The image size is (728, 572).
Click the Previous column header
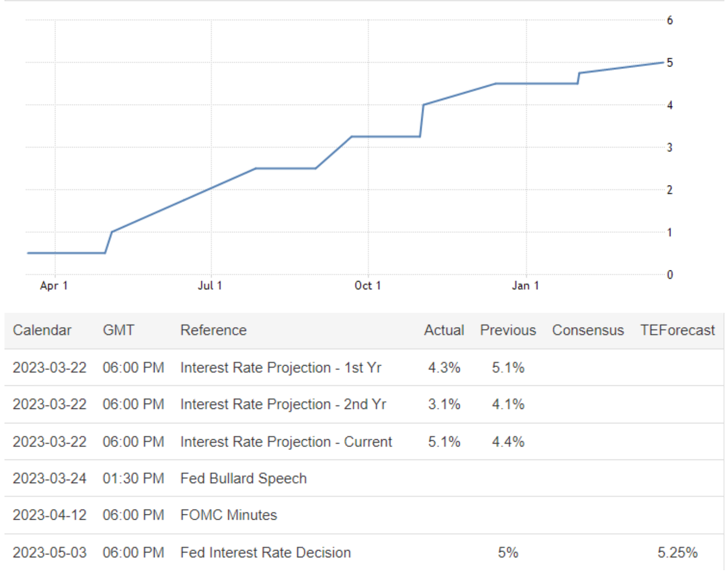(508, 330)
